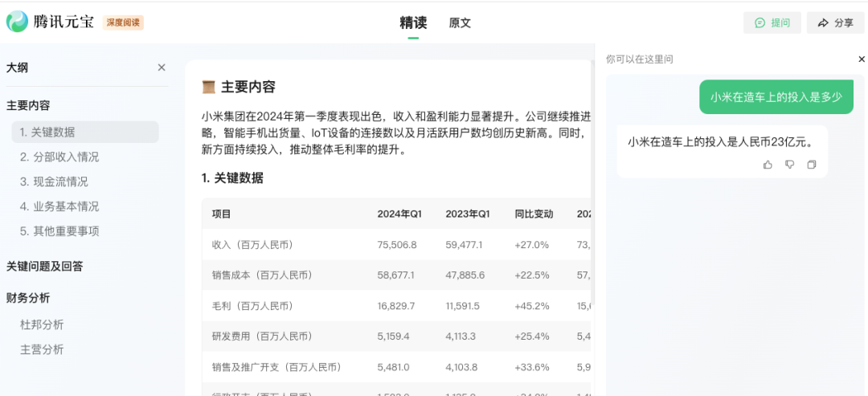Close the question chat panel
This screenshot has width=868, height=396.
coord(862,59)
